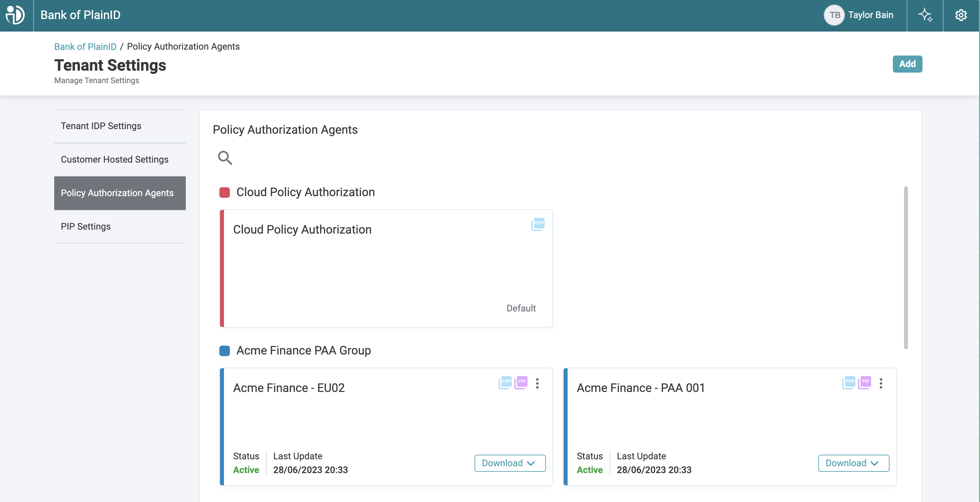Open Tenant IDP Settings section
980x502 pixels.
(120, 126)
